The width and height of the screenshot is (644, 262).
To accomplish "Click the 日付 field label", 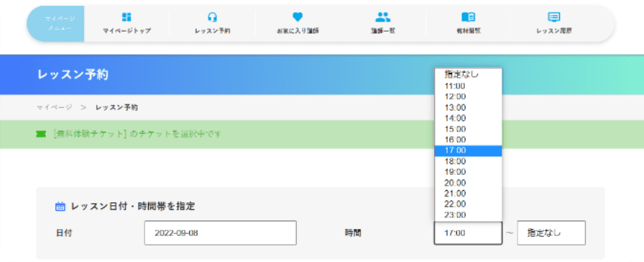I will click(x=64, y=232).
